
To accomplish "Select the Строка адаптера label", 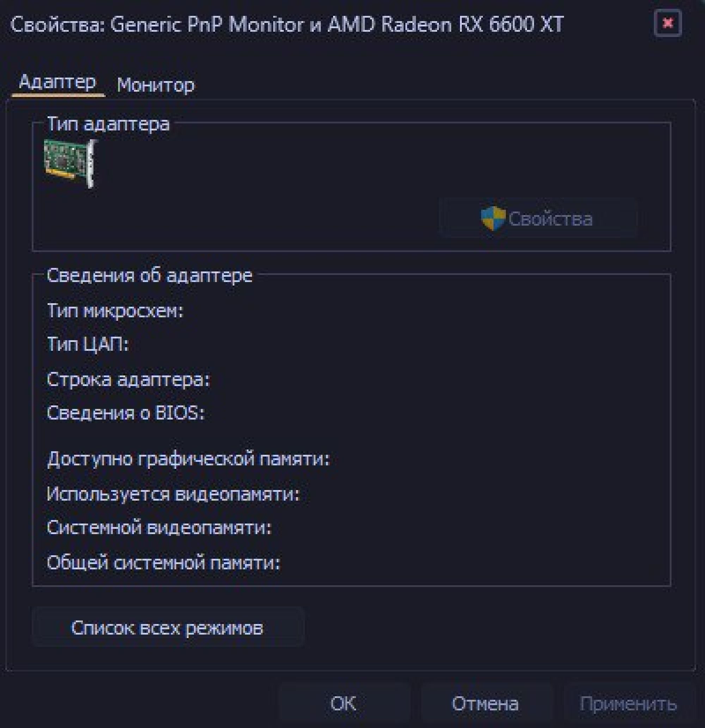I will 129,380.
